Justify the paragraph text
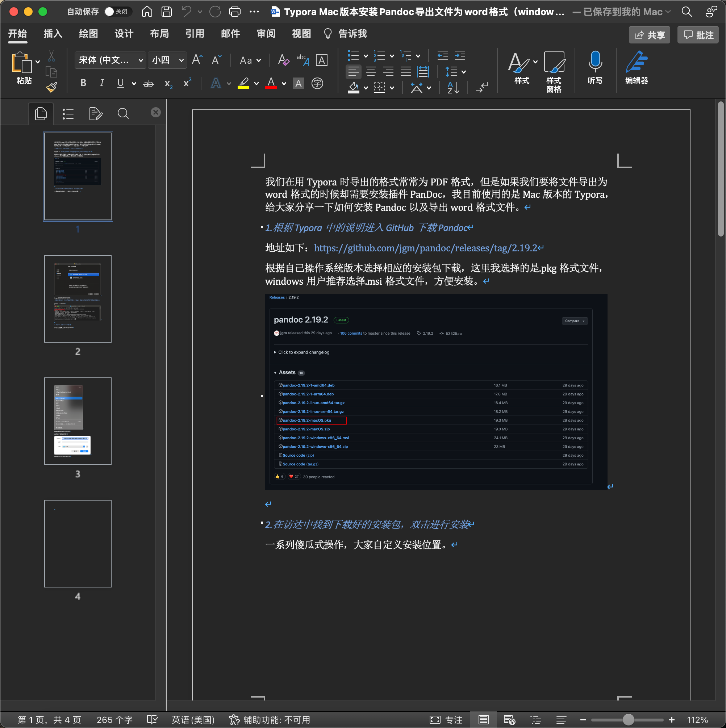726x728 pixels. click(x=406, y=71)
